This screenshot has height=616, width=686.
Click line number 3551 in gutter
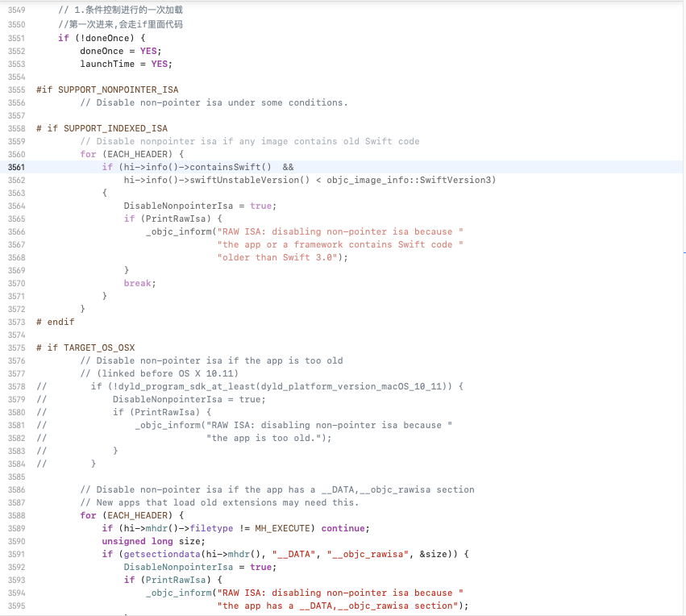pos(16,38)
